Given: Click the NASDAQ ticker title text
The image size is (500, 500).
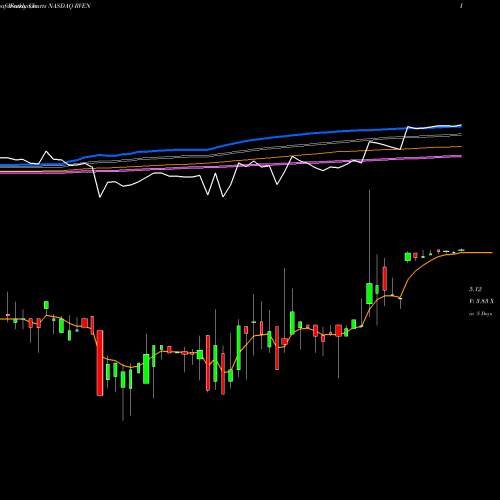Looking at the screenshot, I should coord(70,6).
